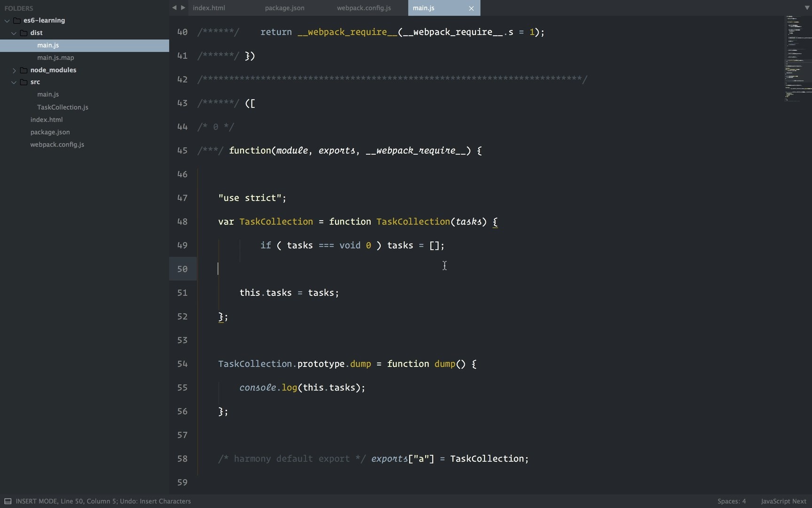Switch to the webpack.config.js tab
Screen dimensions: 812x508
point(364,8)
